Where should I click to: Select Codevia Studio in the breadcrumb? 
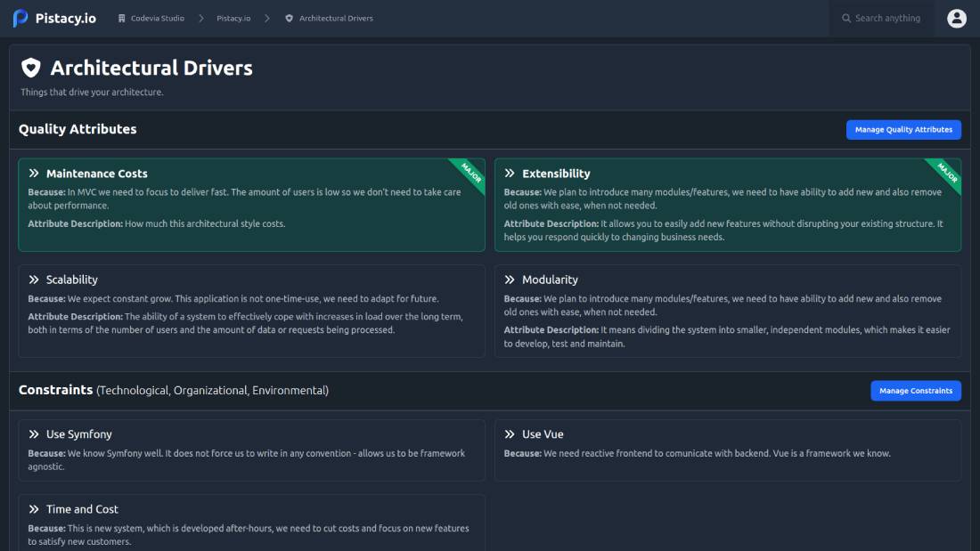click(157, 17)
